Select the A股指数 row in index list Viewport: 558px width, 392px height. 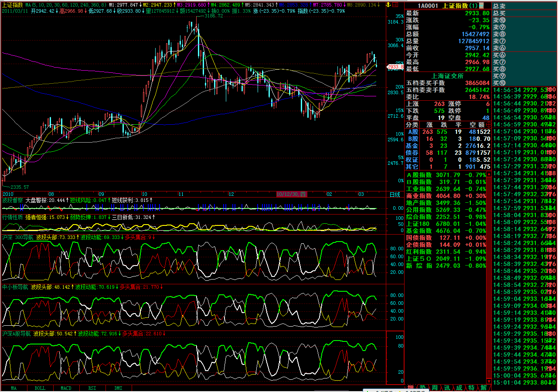[445, 175]
